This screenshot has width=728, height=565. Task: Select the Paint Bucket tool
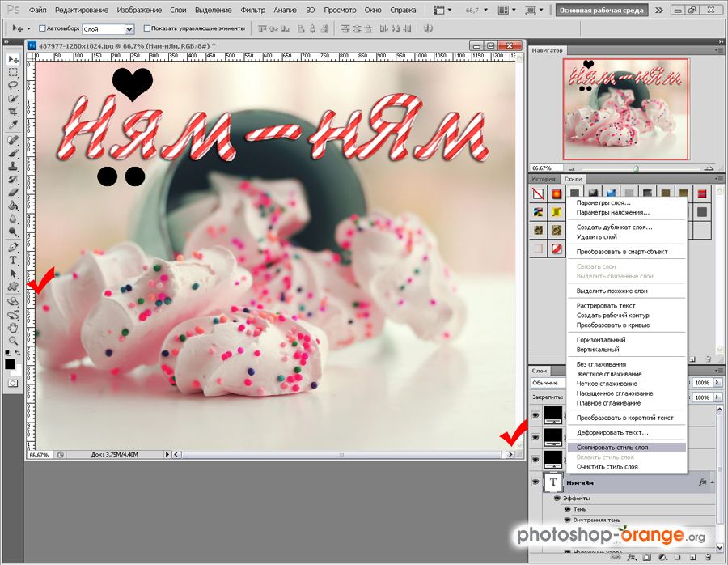tap(13, 206)
